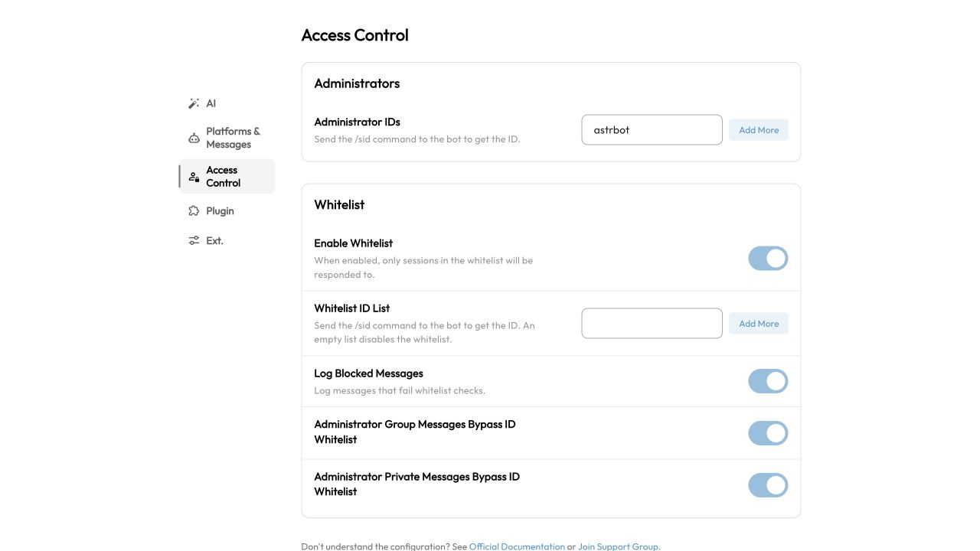Go to Platforms & Messages section
This screenshot has width=980, height=551.
[227, 138]
